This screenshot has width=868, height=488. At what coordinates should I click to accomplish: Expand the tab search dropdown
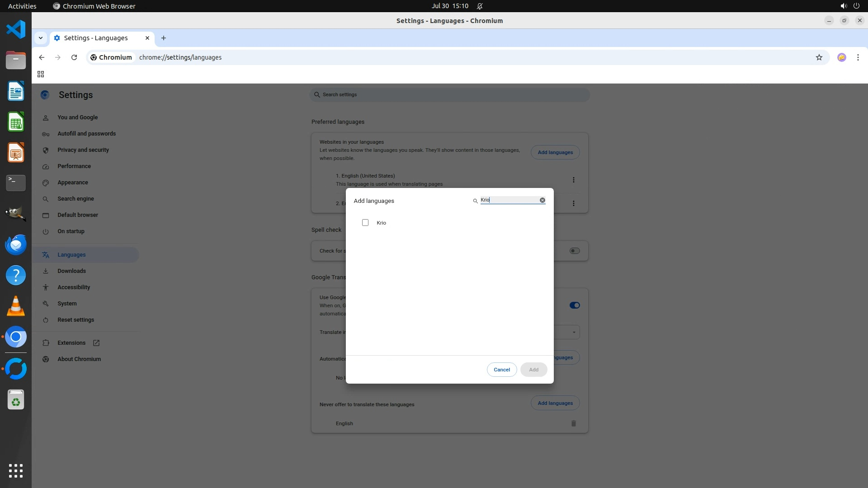tap(41, 38)
